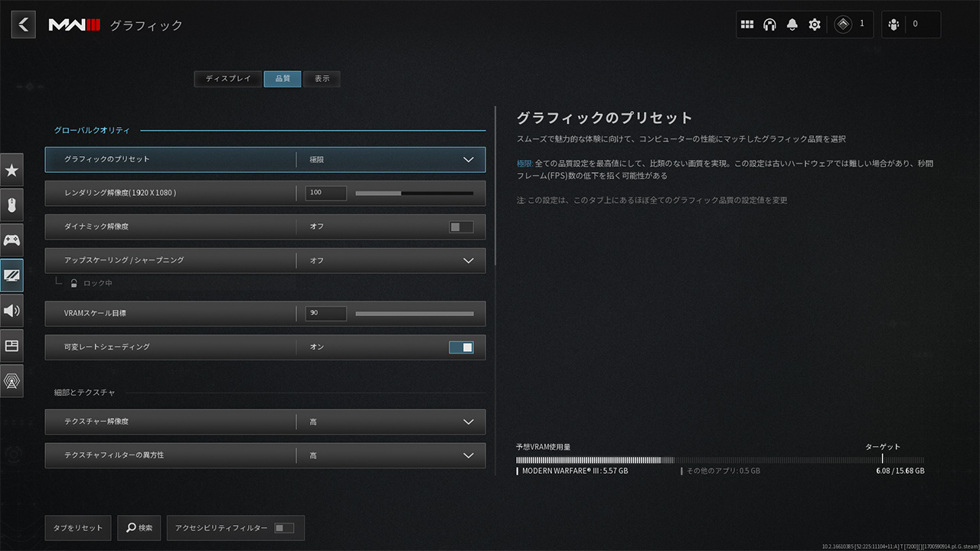Click the back arrow button
This screenshot has height=551, width=980.
coord(23,24)
